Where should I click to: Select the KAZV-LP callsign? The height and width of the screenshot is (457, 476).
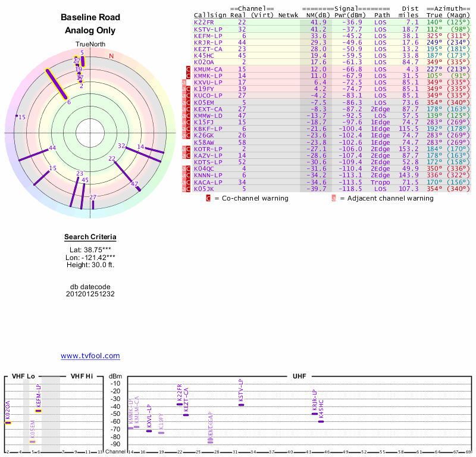point(208,155)
